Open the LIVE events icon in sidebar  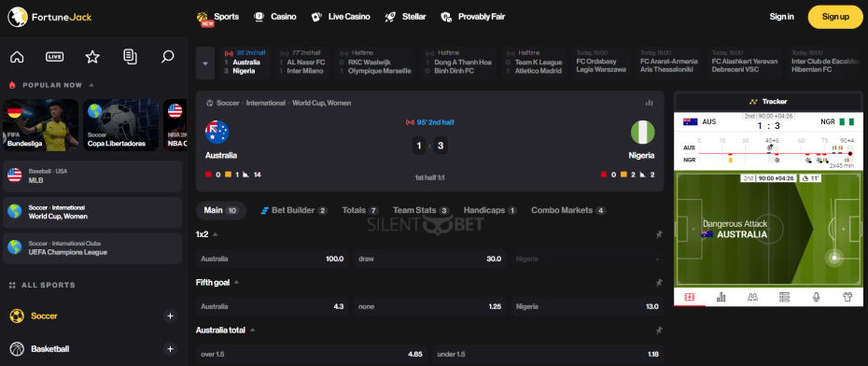[55, 56]
